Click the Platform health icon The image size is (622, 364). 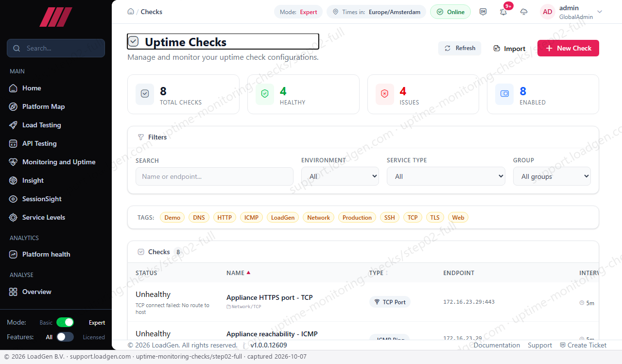(x=13, y=254)
